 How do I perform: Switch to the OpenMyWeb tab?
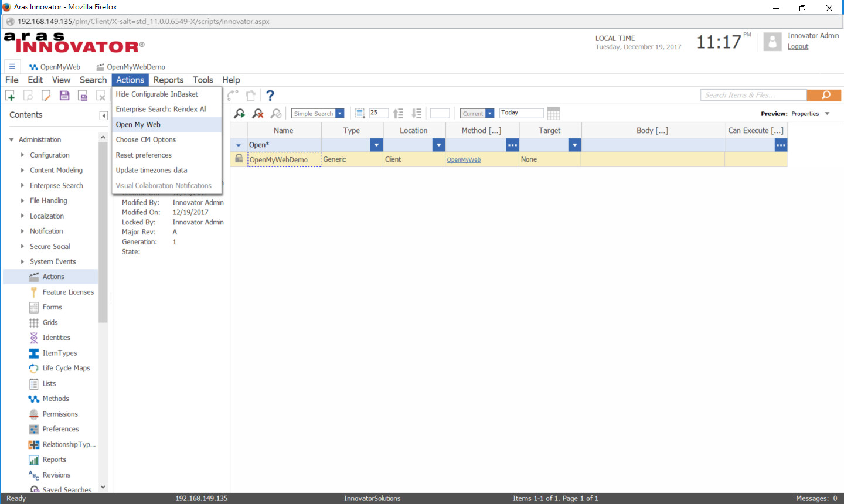click(55, 67)
